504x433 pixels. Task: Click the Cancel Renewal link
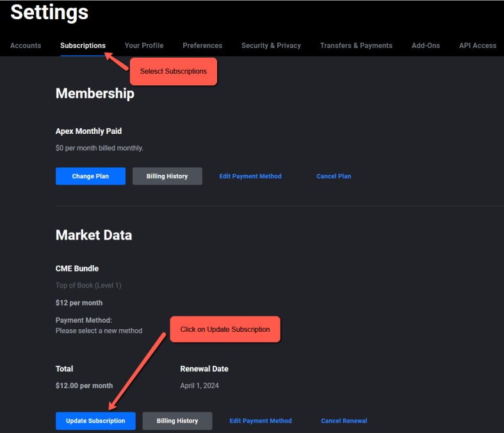point(344,421)
